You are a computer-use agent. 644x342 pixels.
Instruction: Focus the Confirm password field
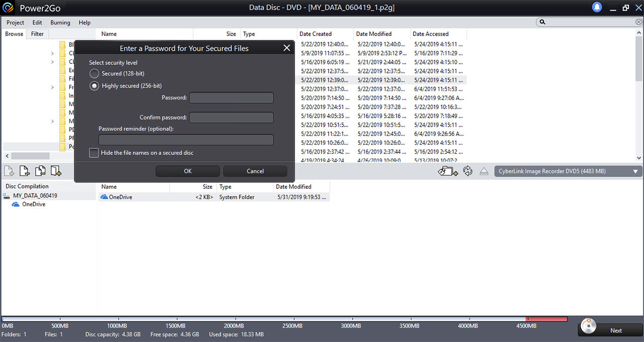point(231,117)
